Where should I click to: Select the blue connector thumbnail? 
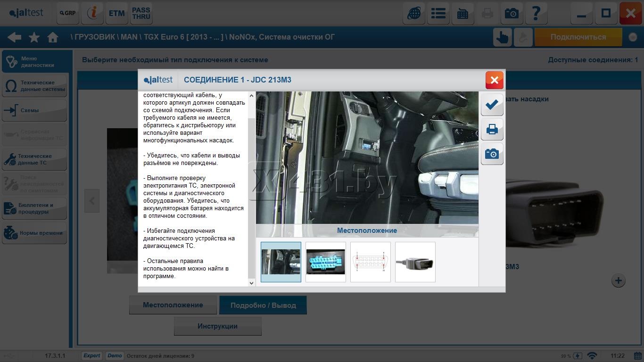pyautogui.click(x=325, y=262)
